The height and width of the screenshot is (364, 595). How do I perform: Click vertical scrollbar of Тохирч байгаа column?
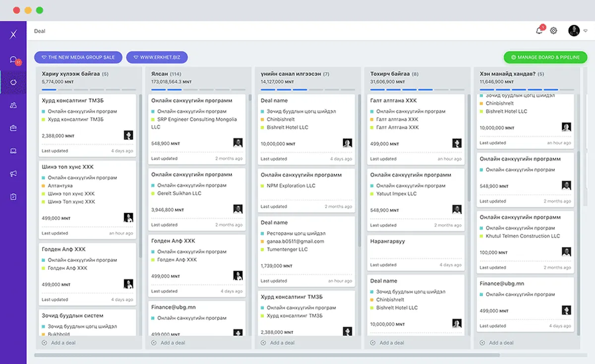(x=469, y=147)
